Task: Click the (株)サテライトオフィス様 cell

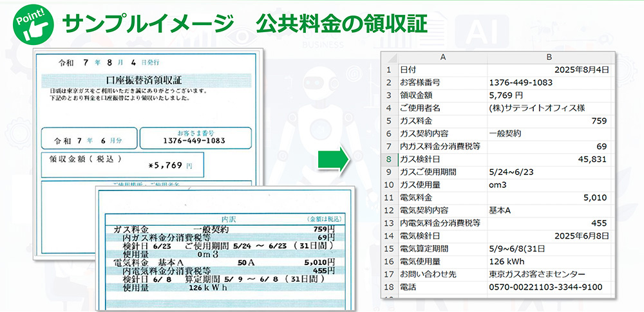Action: click(549, 108)
